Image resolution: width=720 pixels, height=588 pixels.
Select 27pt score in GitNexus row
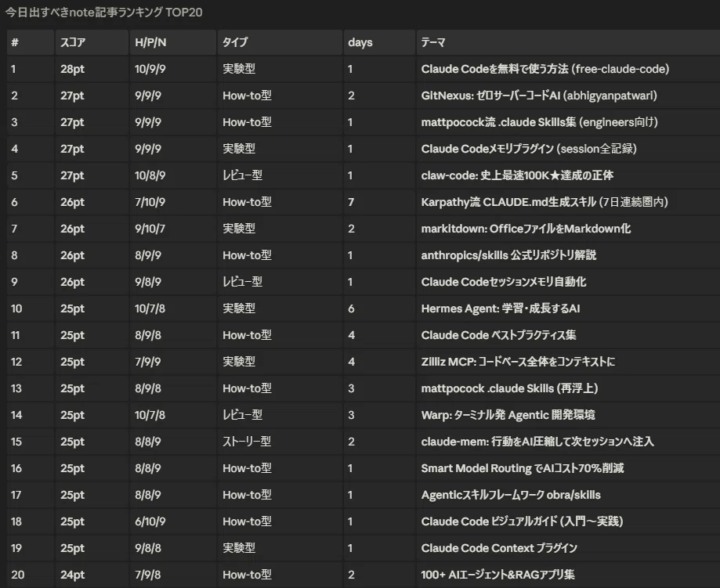[92, 96]
